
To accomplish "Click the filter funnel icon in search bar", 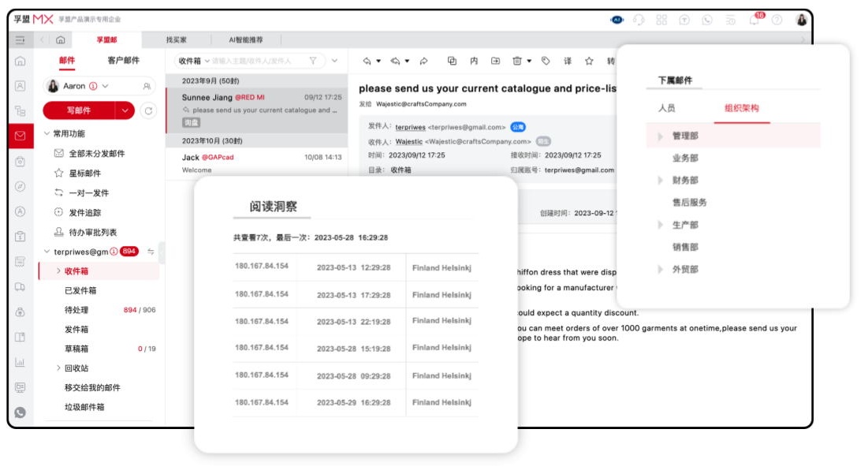I will pyautogui.click(x=313, y=61).
